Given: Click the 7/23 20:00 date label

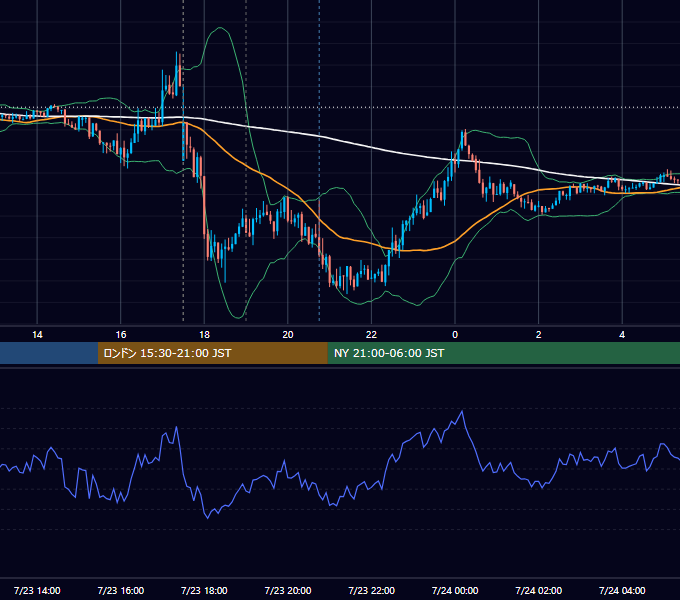Looking at the screenshot, I should [x=288, y=590].
